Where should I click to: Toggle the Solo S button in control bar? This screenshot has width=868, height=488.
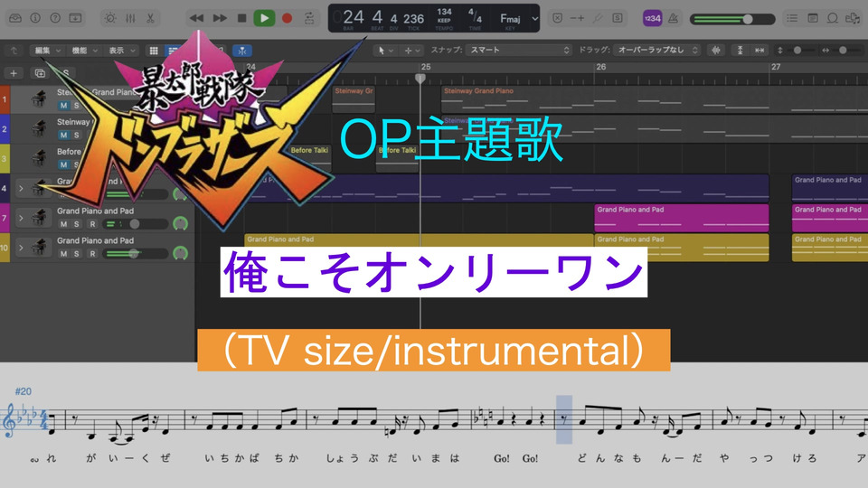tap(618, 18)
